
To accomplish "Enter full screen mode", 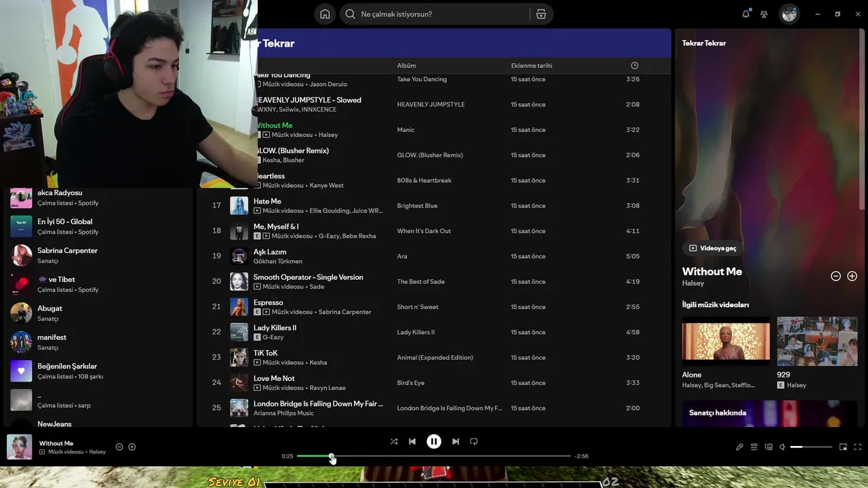I will [858, 447].
